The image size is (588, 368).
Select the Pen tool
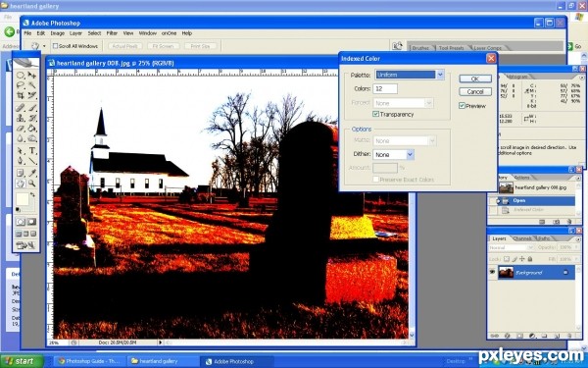coord(21,161)
